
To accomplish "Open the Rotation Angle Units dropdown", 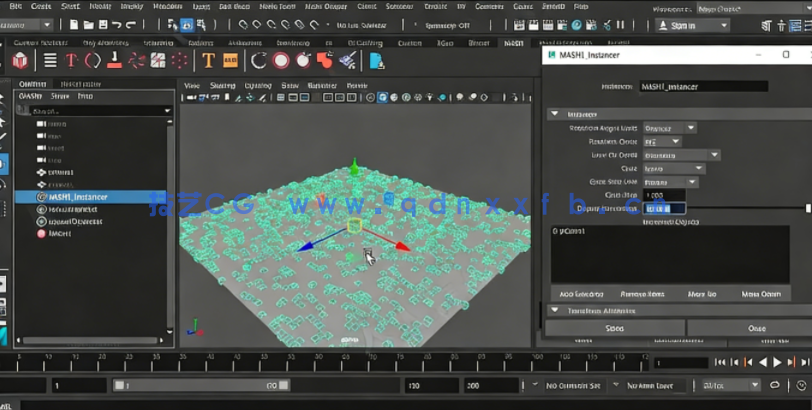I will 669,128.
